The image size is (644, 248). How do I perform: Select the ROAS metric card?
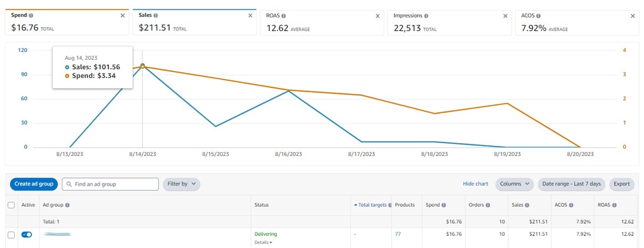tap(322, 22)
